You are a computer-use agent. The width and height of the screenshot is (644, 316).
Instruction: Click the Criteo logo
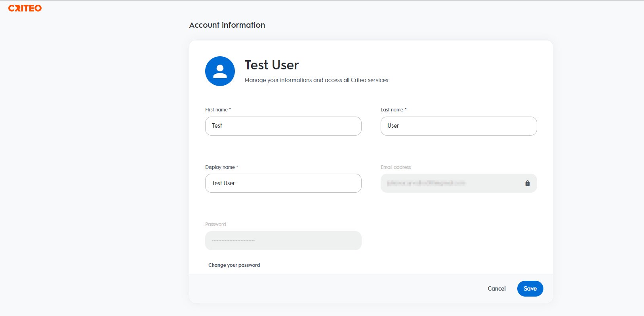tap(25, 8)
